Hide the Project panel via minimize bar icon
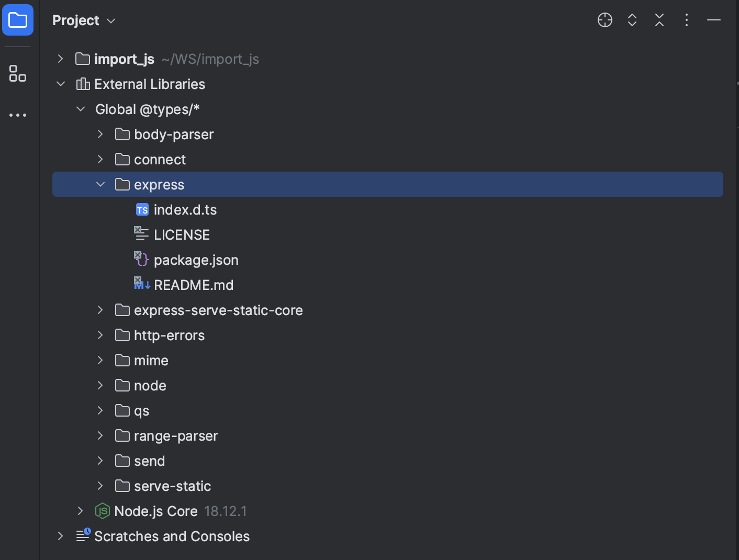This screenshot has width=739, height=560. [x=714, y=20]
